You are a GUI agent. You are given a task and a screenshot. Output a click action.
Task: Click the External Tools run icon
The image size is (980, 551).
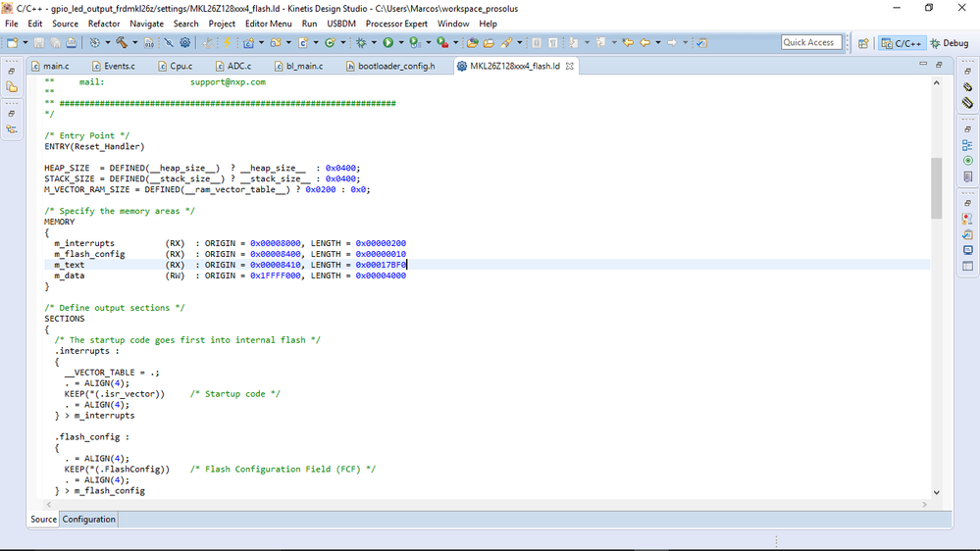tap(442, 42)
